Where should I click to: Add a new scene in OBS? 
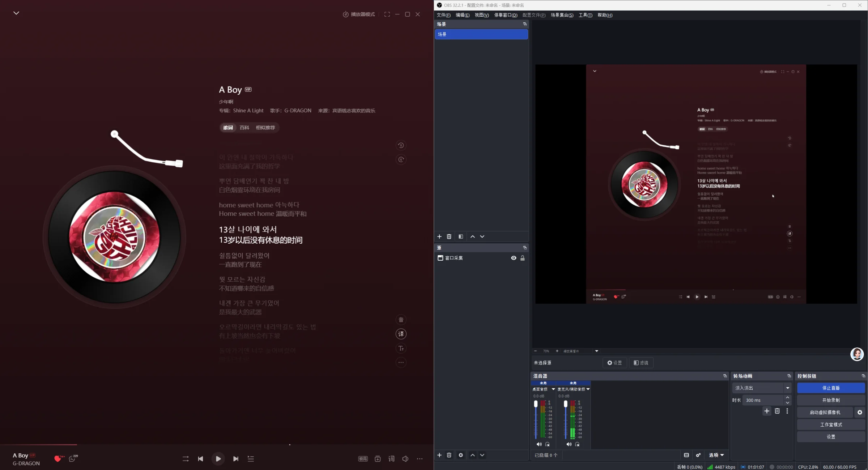tap(439, 236)
